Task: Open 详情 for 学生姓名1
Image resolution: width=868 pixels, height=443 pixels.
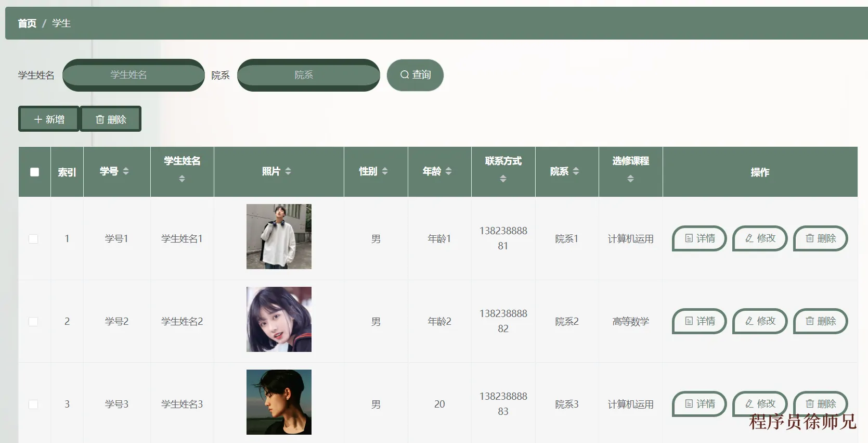Action: point(699,238)
